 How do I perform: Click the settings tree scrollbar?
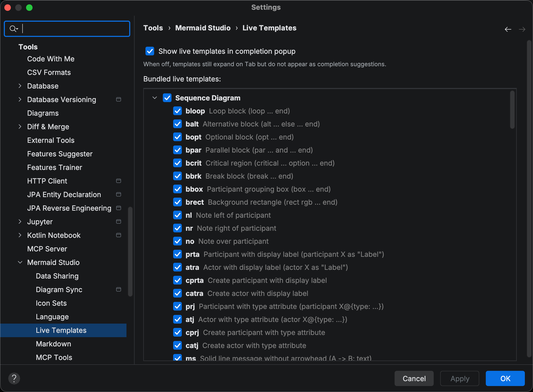click(130, 252)
